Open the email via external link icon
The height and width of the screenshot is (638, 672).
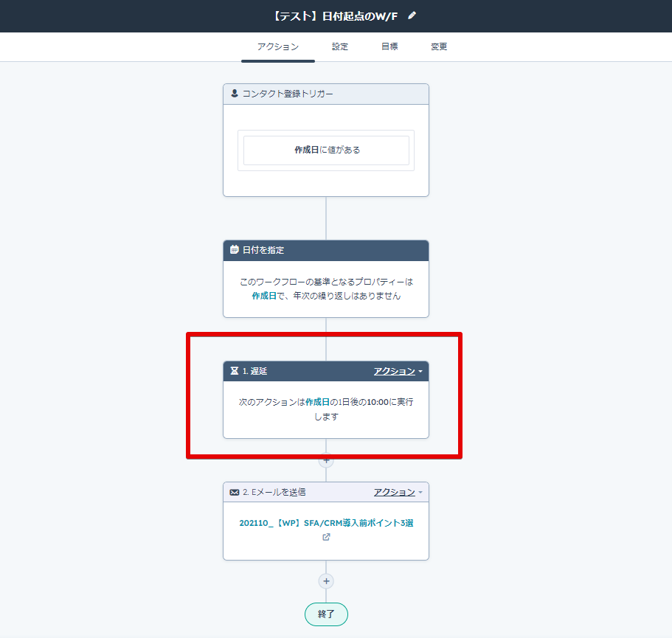click(326, 537)
